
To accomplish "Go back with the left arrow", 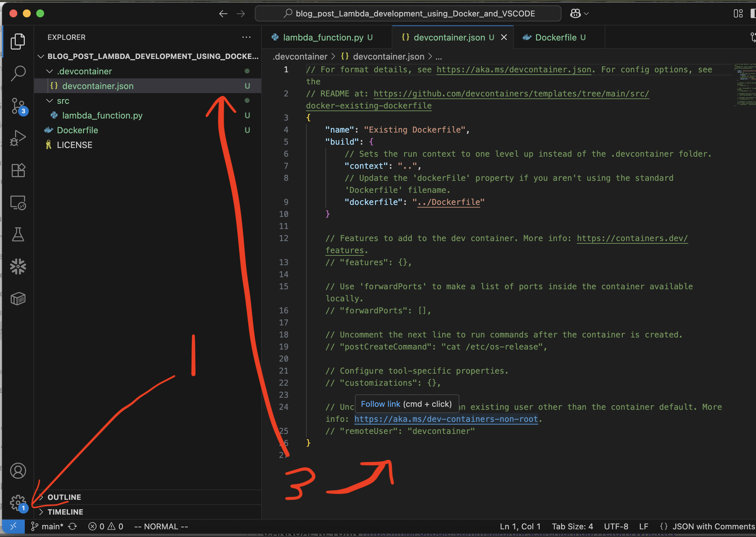I will [x=223, y=14].
